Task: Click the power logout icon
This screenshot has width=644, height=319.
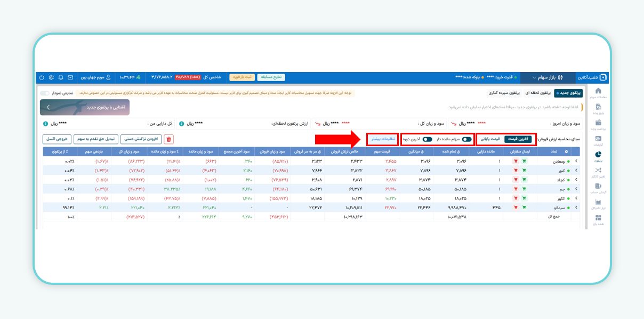Action: 42,77
